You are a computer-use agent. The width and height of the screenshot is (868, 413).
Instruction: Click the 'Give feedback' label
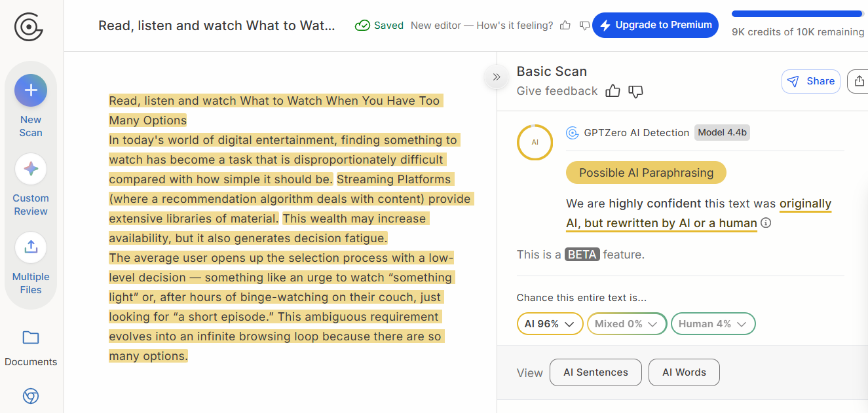point(557,91)
